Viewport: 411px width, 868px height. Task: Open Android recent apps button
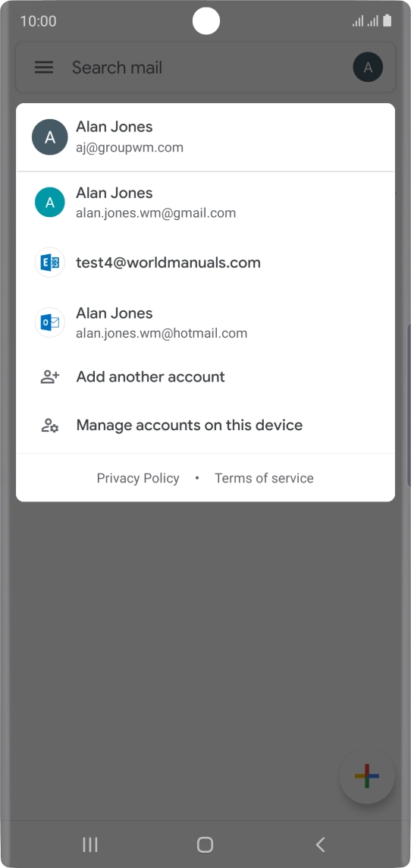(90, 844)
